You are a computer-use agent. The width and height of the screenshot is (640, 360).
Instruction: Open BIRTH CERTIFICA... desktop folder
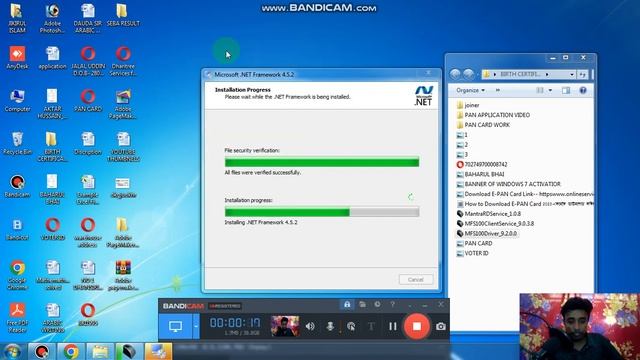52,147
